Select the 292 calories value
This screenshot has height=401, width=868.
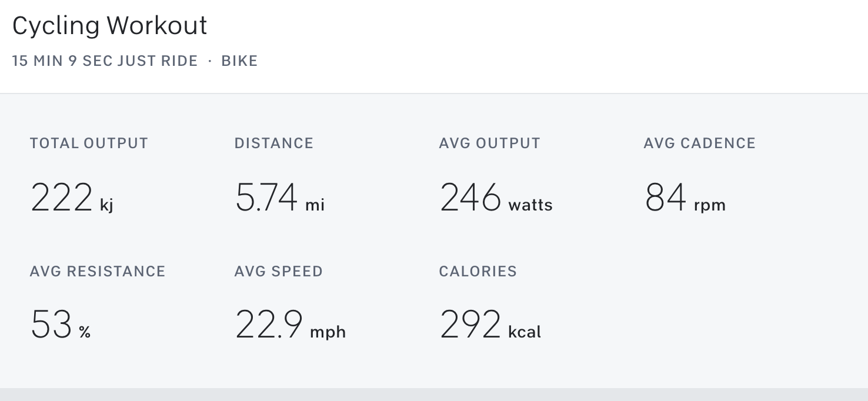[470, 324]
